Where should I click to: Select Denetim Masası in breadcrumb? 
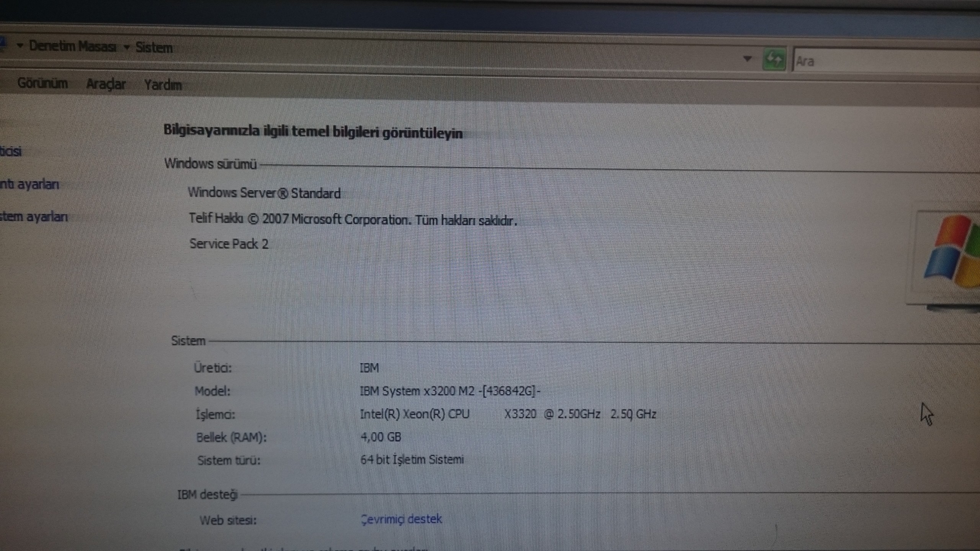point(73,46)
